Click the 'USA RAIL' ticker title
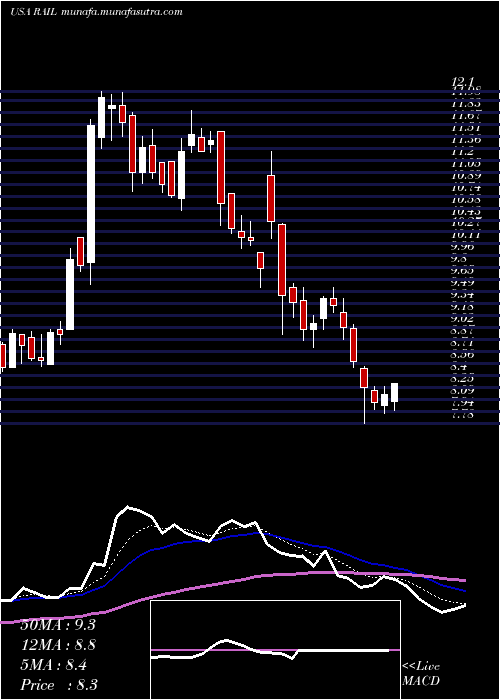The height and width of the screenshot is (700, 500). point(33,12)
